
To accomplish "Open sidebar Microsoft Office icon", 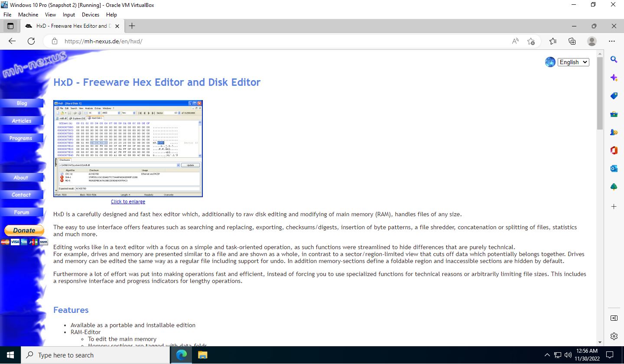I will click(614, 151).
